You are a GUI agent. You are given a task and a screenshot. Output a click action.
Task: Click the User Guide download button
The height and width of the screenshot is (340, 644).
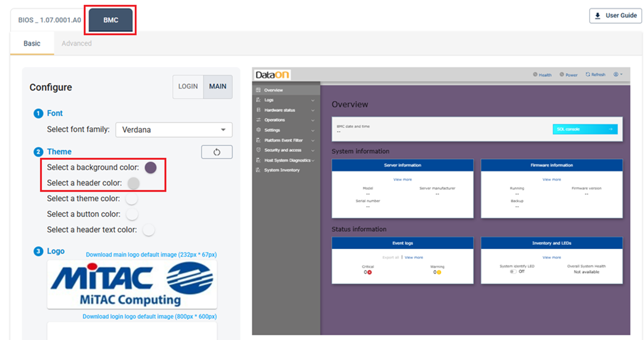coord(615,15)
